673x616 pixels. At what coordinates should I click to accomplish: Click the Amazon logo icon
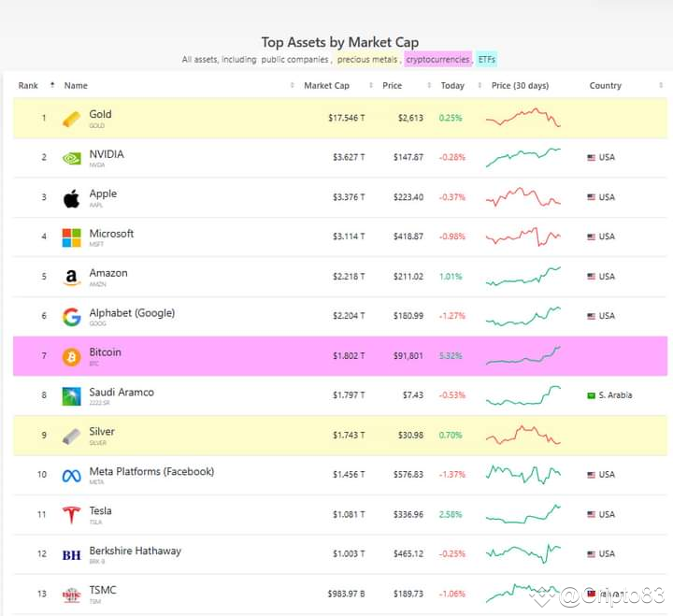pos(71,278)
